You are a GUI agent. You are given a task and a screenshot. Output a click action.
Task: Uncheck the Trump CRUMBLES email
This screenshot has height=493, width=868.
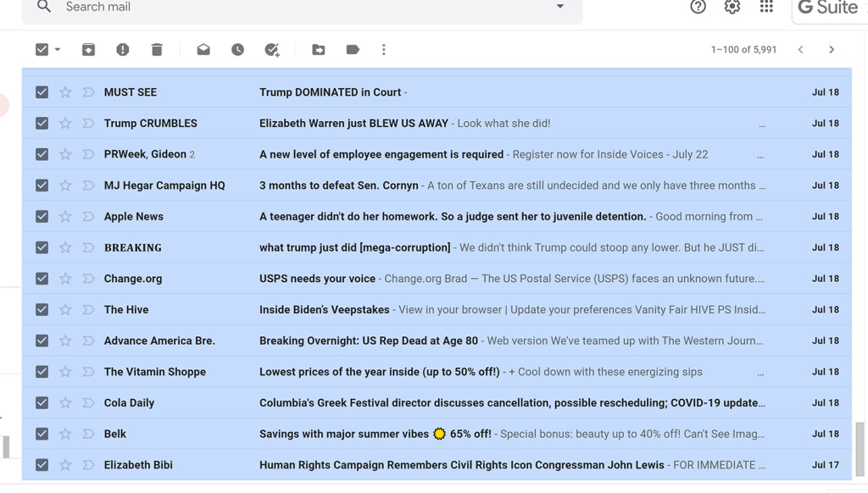(x=42, y=124)
